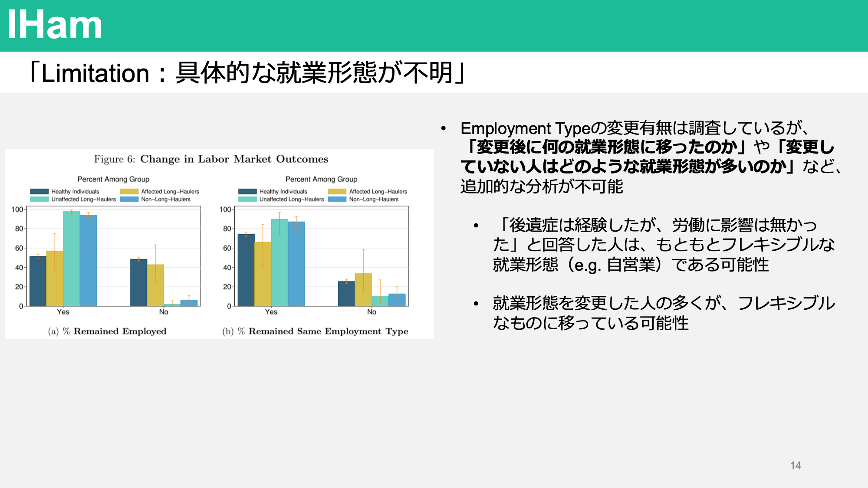Image resolution: width=868 pixels, height=488 pixels.
Task: Click the 'Yes' axis label in right chart
Action: (271, 312)
